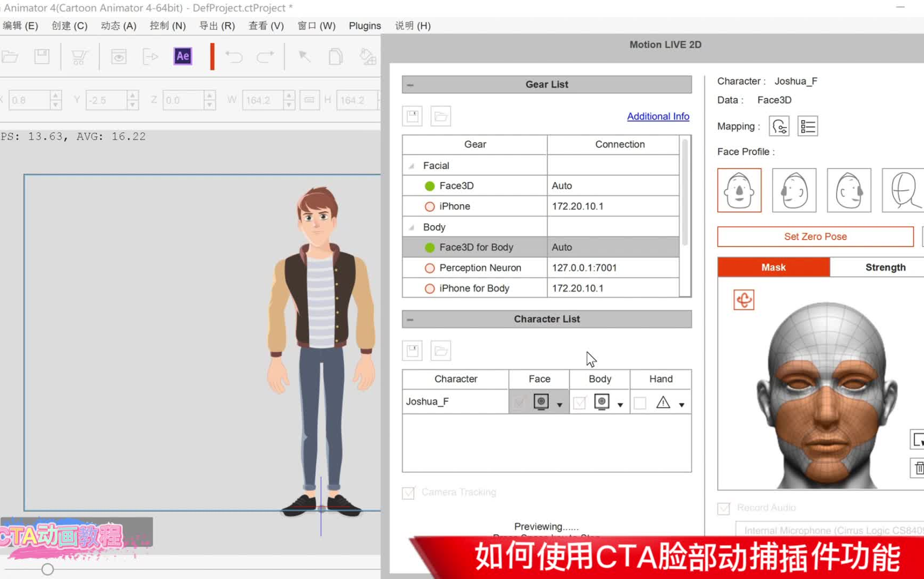This screenshot has width=924, height=579.
Task: Click the reset mask rotation icon
Action: click(x=744, y=300)
